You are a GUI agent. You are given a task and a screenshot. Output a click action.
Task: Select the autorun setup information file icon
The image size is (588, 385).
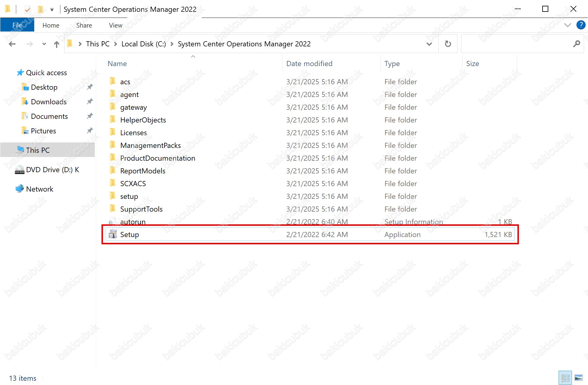(x=113, y=222)
